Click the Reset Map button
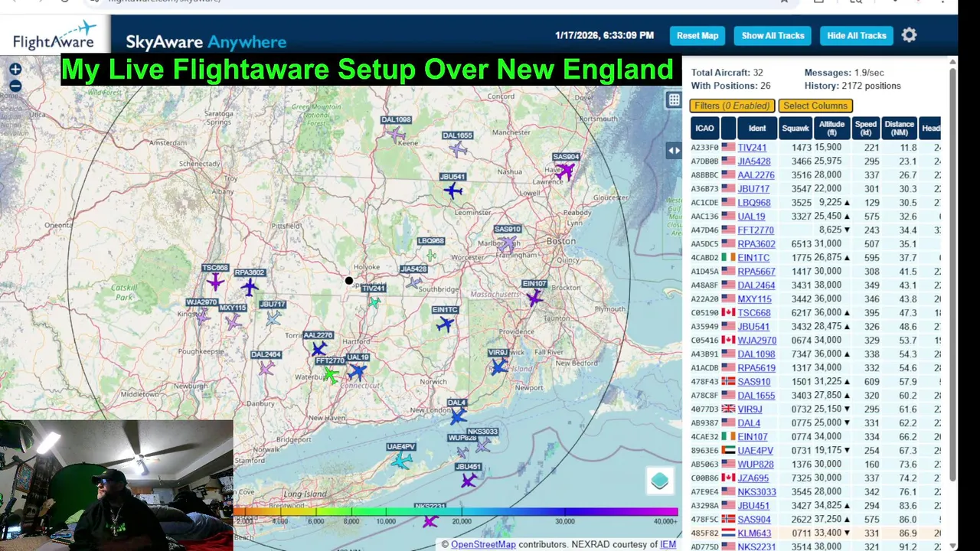 click(697, 35)
